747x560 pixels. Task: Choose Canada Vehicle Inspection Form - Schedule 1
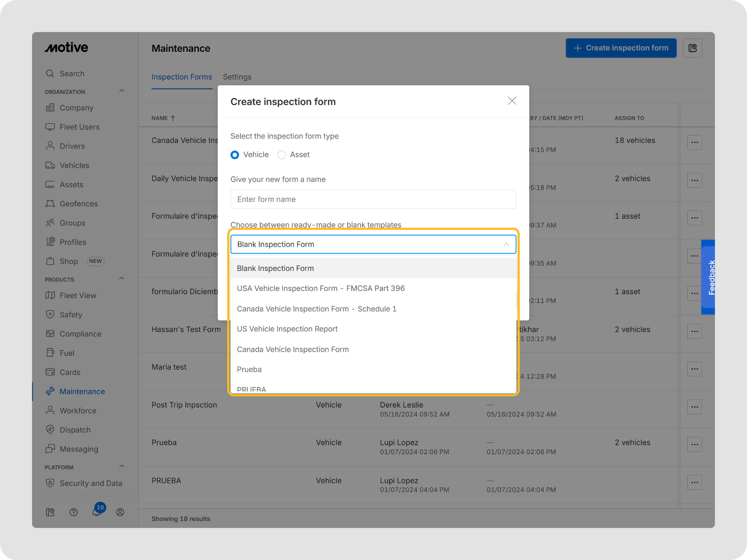[x=316, y=309]
